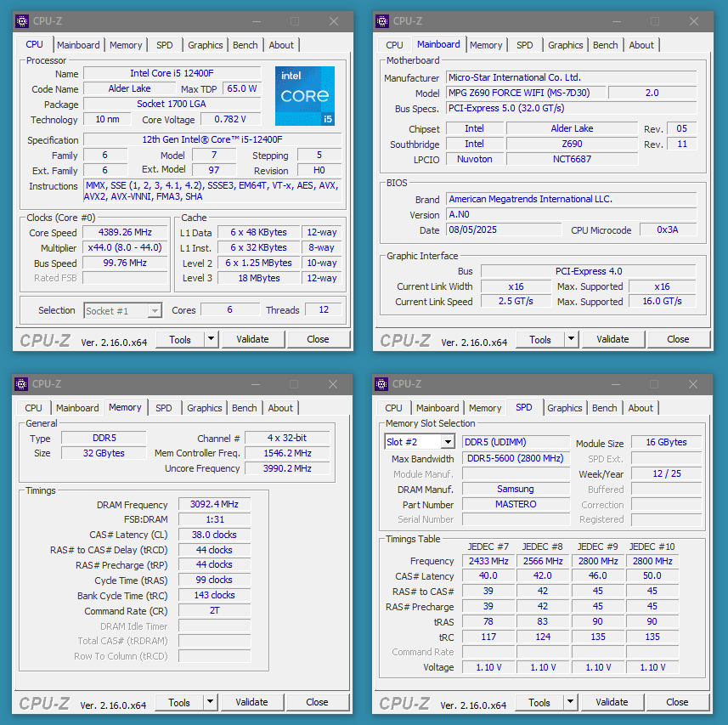Click the CPU-Z title bar icon of the SPD window
This screenshot has width=728, height=725.
[x=384, y=384]
